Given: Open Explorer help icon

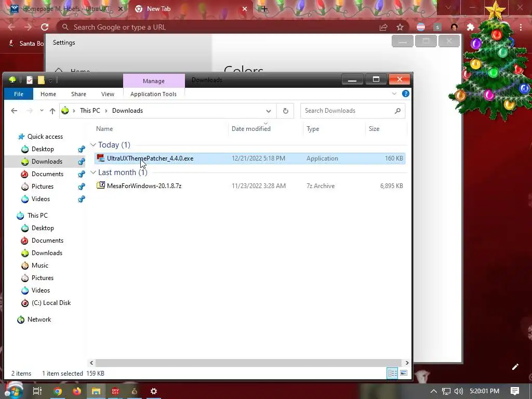Looking at the screenshot, I should [405, 94].
